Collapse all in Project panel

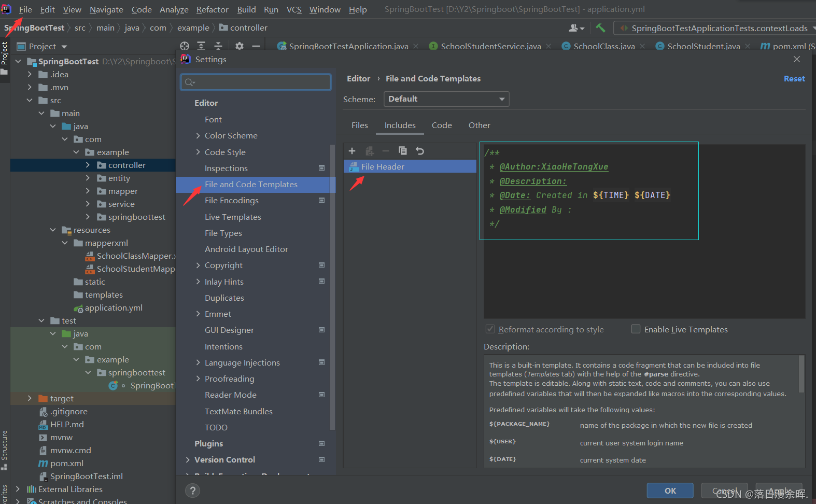pyautogui.click(x=218, y=46)
